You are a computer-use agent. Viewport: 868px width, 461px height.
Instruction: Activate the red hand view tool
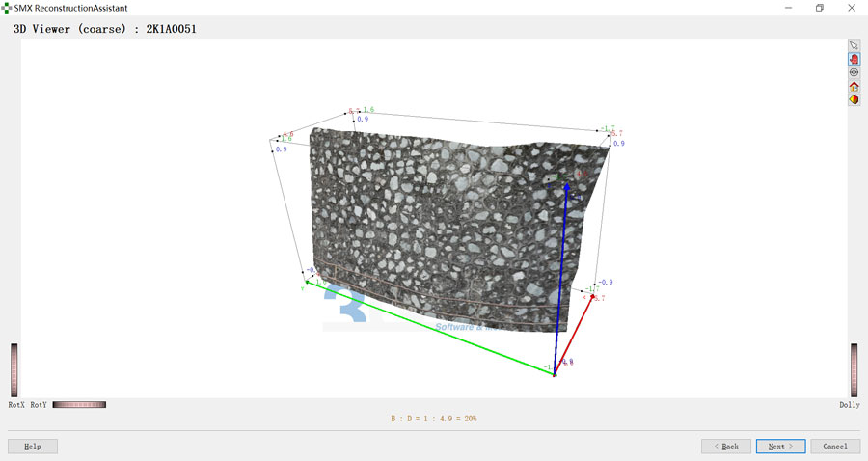(854, 59)
